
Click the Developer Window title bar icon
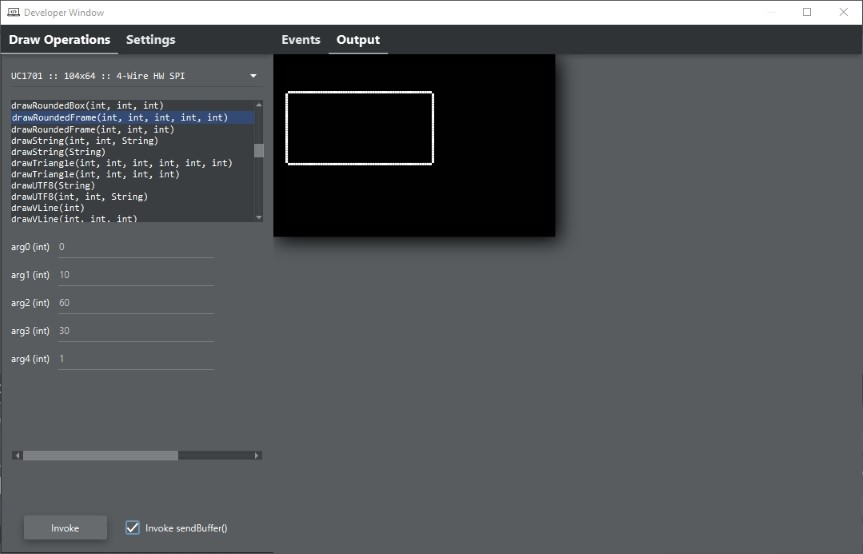coord(14,12)
